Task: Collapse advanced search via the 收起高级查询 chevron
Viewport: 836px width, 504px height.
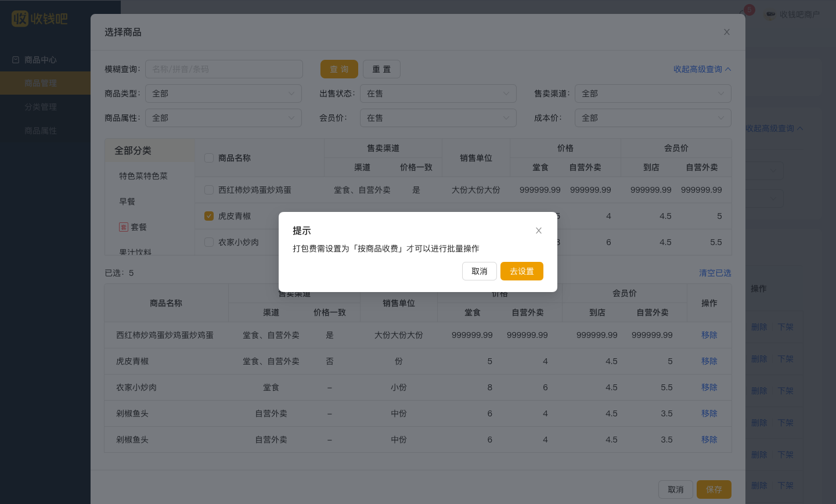Action: 729,69
